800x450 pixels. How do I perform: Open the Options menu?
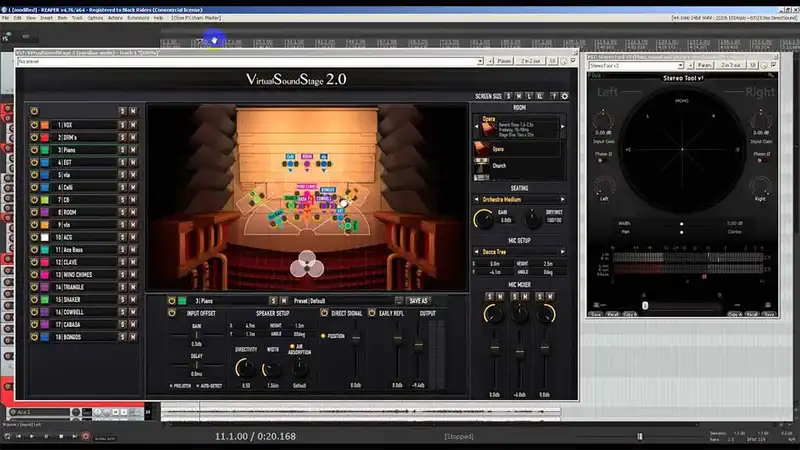coord(95,18)
